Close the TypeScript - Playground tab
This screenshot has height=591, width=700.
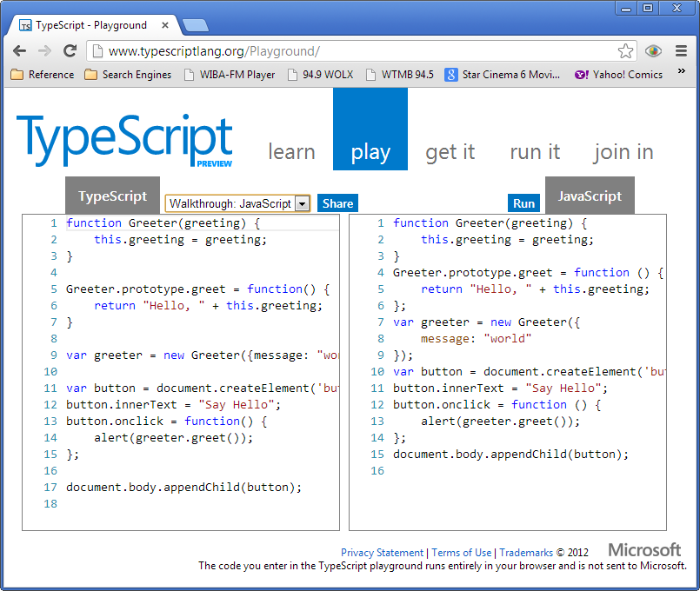[x=164, y=25]
